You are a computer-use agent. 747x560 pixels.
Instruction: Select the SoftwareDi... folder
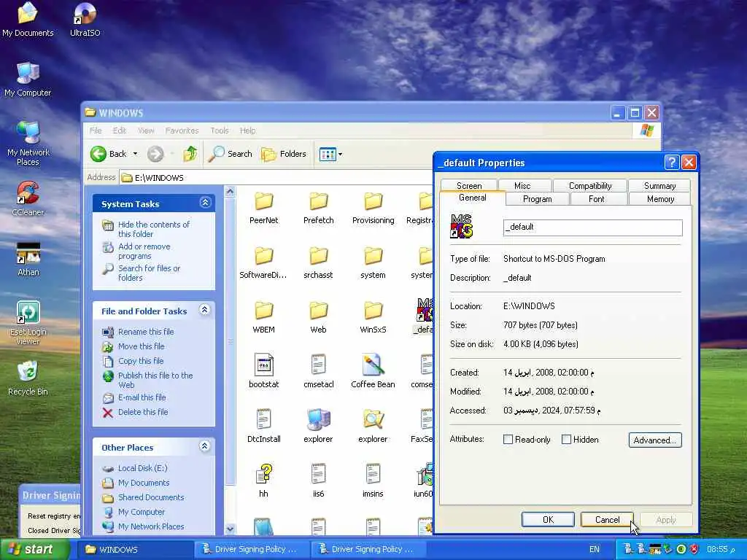[x=263, y=262]
